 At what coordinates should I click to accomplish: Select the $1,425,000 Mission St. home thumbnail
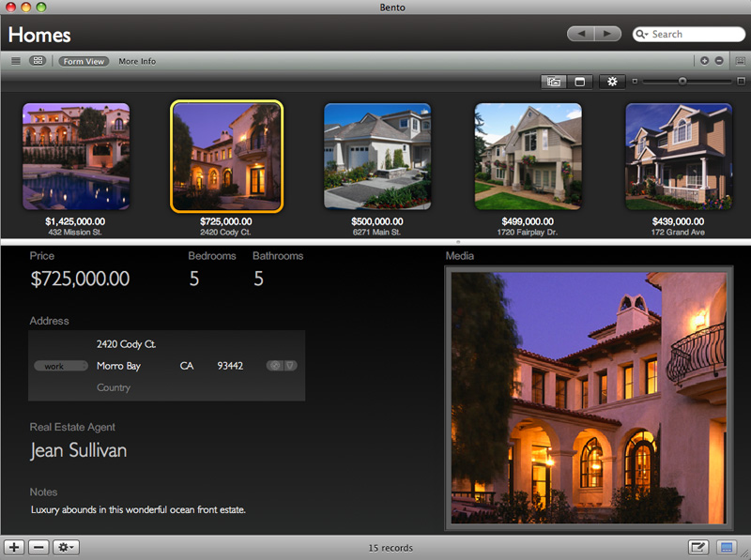[x=76, y=156]
